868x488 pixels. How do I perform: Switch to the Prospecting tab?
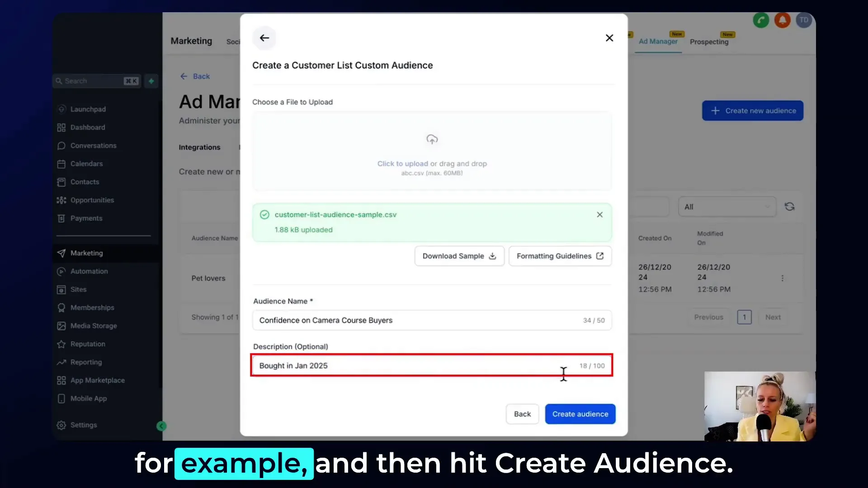point(710,42)
